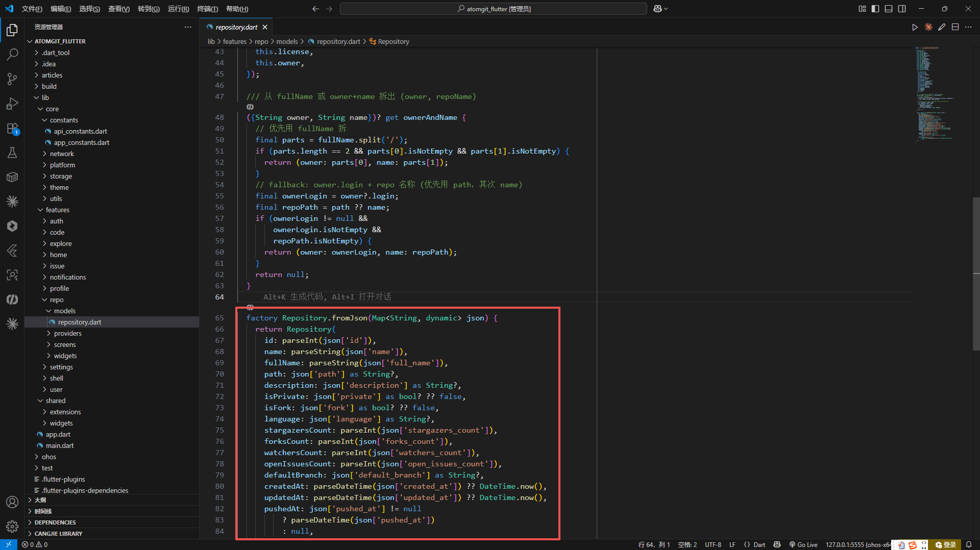Image resolution: width=980 pixels, height=550 pixels.
Task: Open the 文件(F) menu
Action: coord(32,9)
